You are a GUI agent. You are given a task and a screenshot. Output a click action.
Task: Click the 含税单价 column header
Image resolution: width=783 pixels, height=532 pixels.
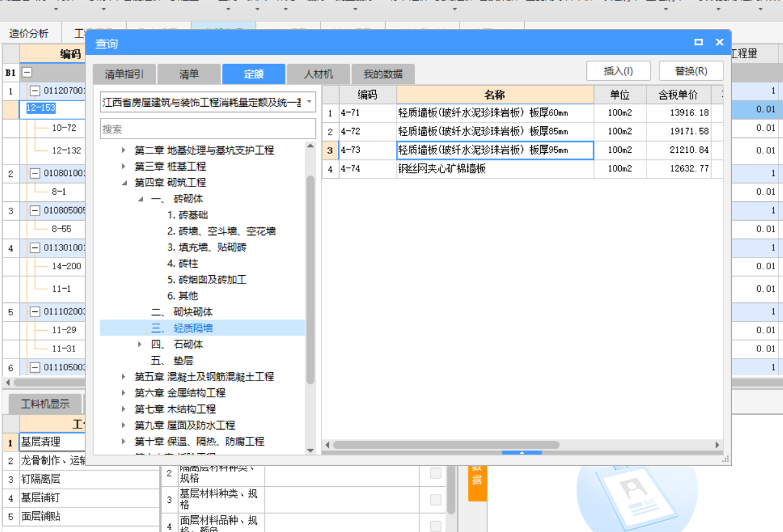point(678,95)
